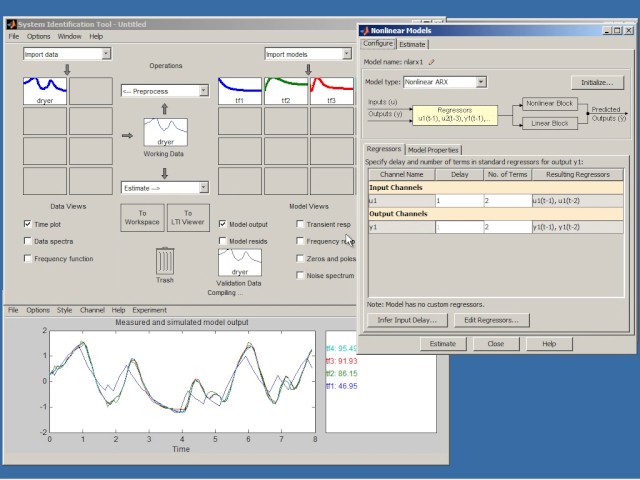
Task: Click the Edit Regressors... button
Action: (491, 320)
